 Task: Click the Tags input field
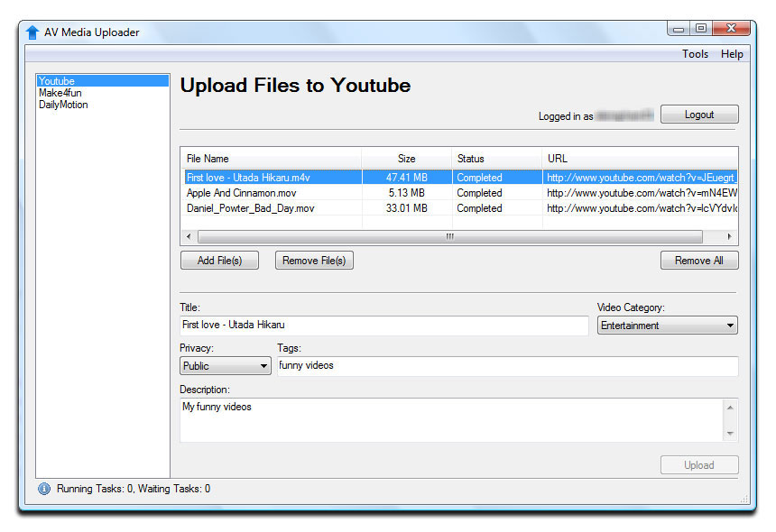[507, 366]
